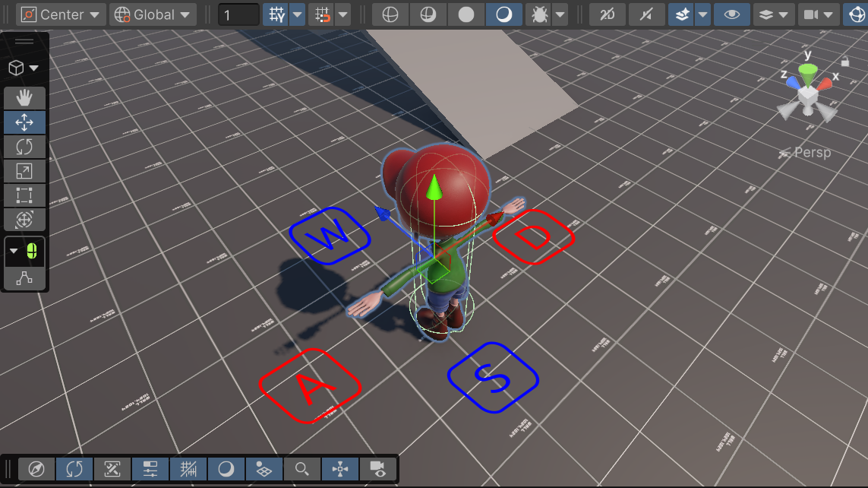Image resolution: width=868 pixels, height=488 pixels.
Task: Select the Rotate tool
Action: tap(24, 147)
